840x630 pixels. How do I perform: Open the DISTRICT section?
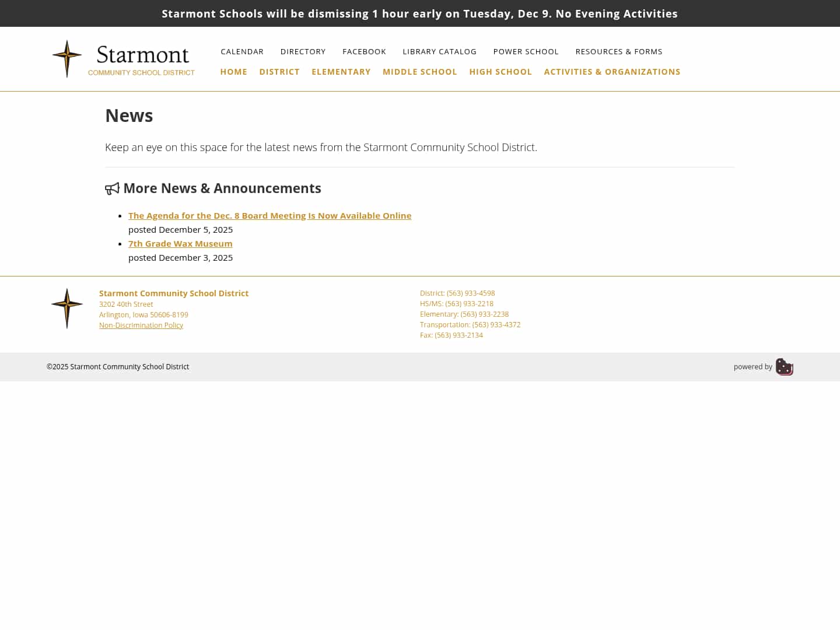pos(279,72)
